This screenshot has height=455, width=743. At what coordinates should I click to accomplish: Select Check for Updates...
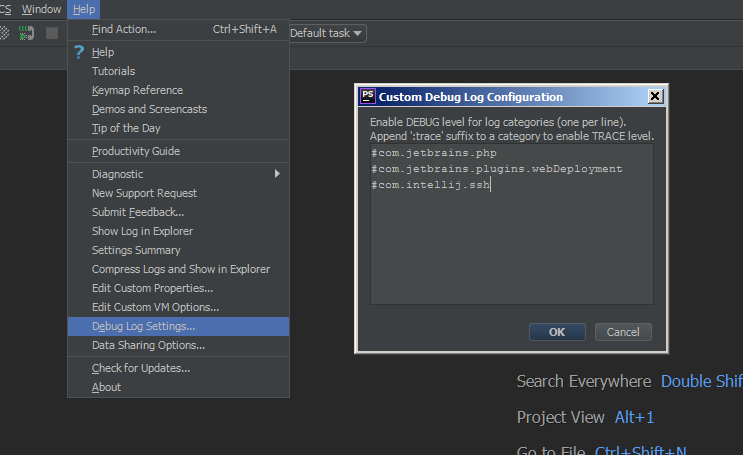point(178,368)
